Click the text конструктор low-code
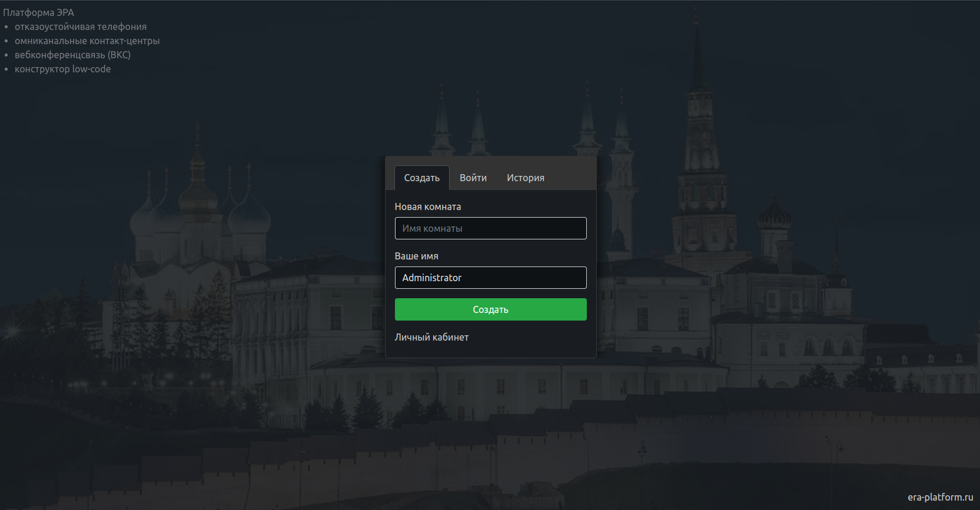 tap(62, 69)
